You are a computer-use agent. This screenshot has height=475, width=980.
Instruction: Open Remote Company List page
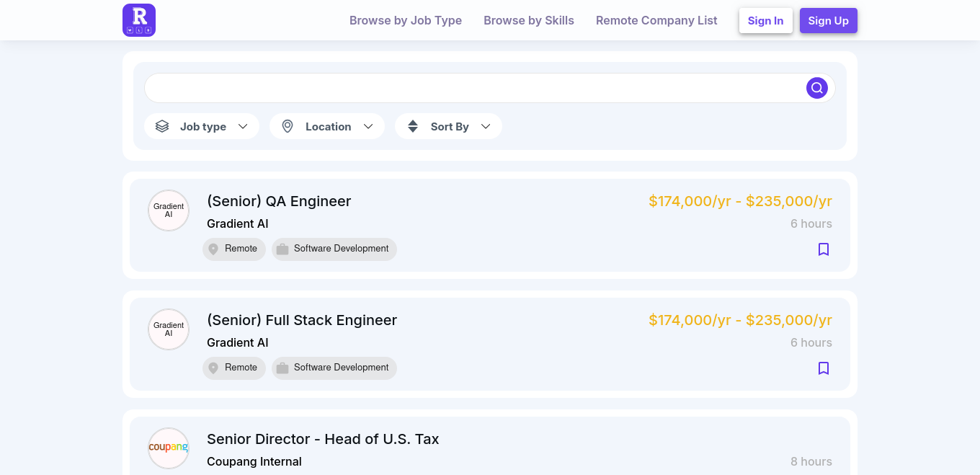point(656,20)
